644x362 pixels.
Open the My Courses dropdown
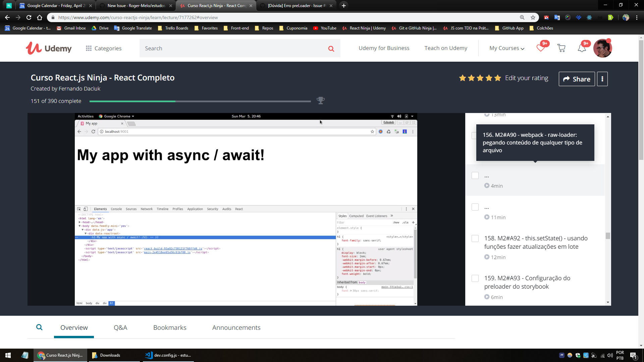[506, 48]
